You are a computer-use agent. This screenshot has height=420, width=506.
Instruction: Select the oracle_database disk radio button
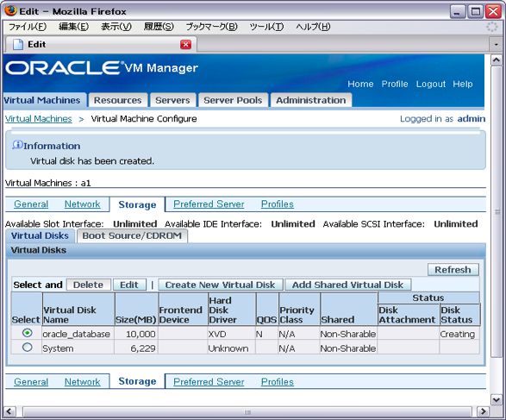pyautogui.click(x=28, y=333)
